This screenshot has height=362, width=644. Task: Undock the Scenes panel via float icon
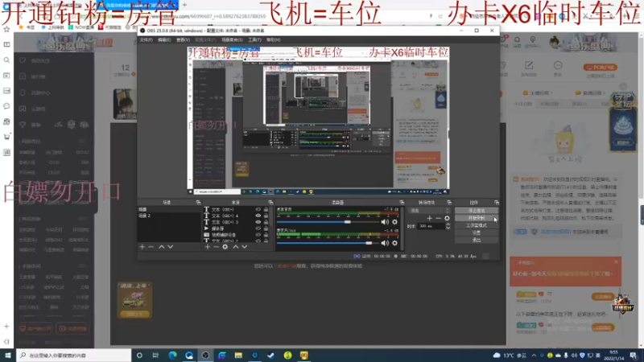click(198, 203)
